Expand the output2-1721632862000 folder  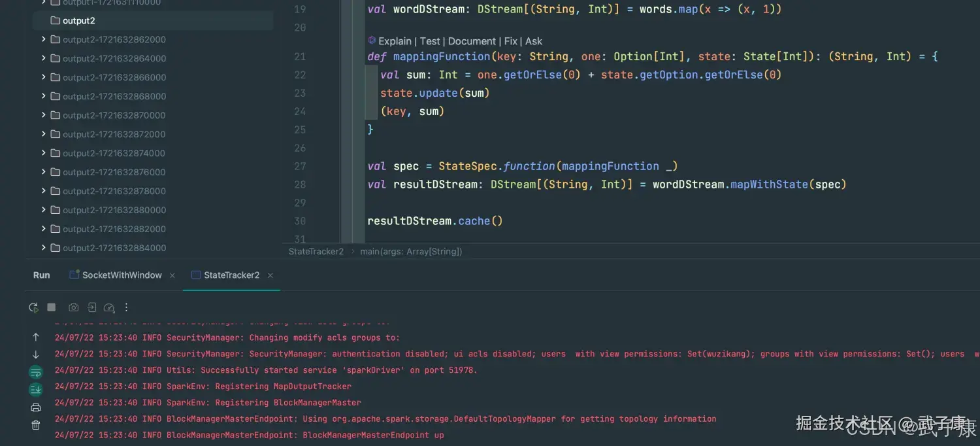44,39
